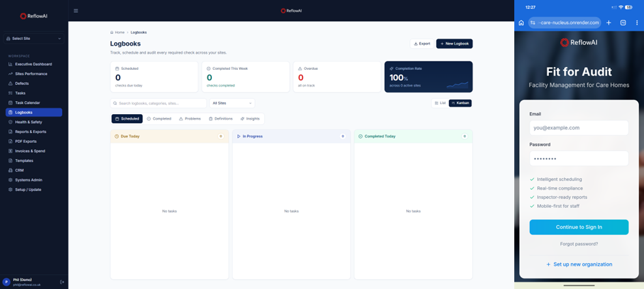Screen dimensions: 644x289
Task: Click the PDF Exports icon
Action: click(x=10, y=142)
